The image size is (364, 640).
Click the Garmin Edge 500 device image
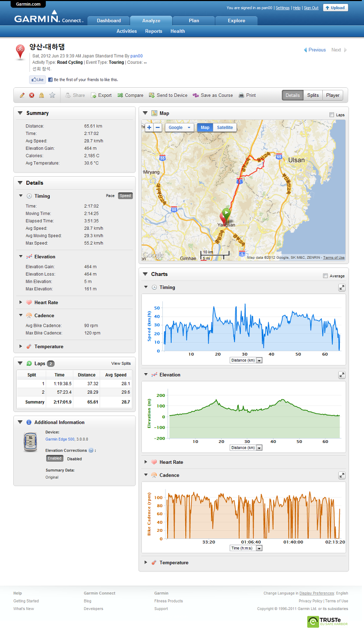(31, 442)
